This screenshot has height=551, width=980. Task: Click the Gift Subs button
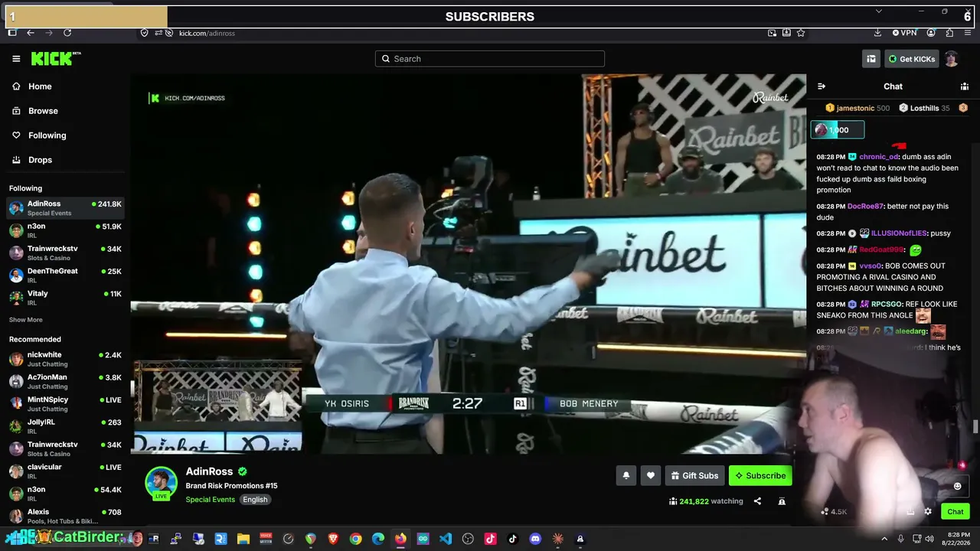694,475
